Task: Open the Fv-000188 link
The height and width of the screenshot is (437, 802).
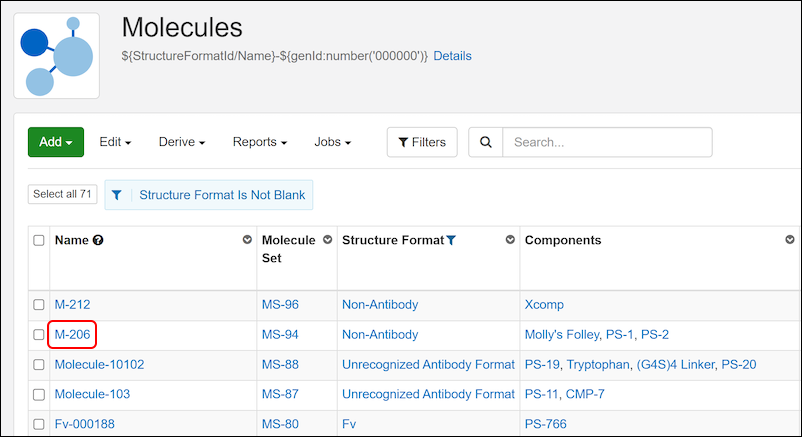Action: pyautogui.click(x=84, y=424)
